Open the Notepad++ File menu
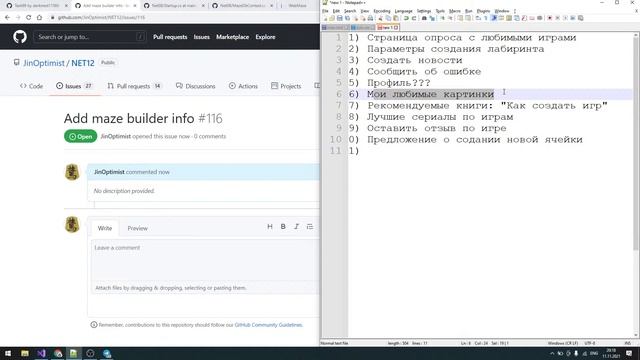Viewport: 640px width, 360px height. [325, 11]
